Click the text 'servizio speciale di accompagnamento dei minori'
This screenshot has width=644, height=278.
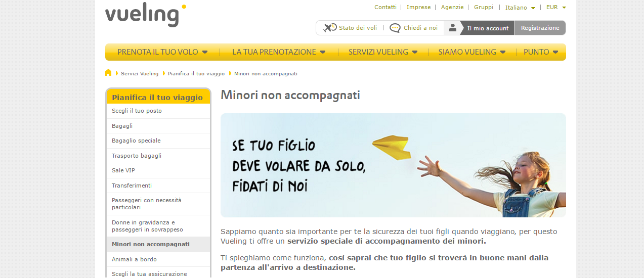387,241
